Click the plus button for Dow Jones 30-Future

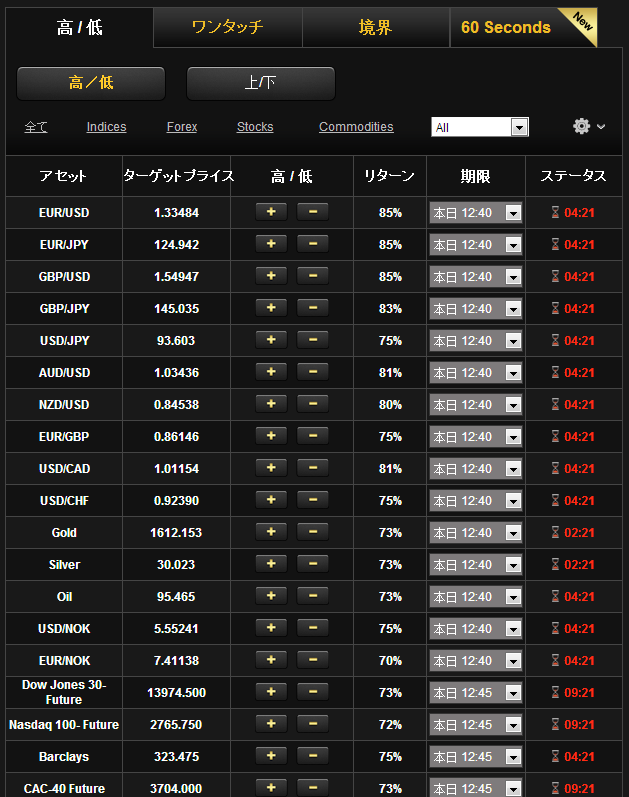[x=271, y=692]
